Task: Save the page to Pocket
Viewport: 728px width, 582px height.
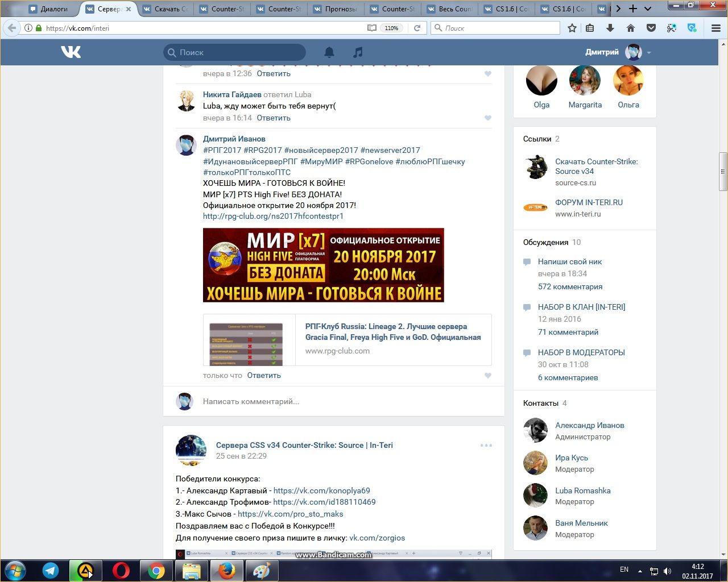Action: click(651, 28)
